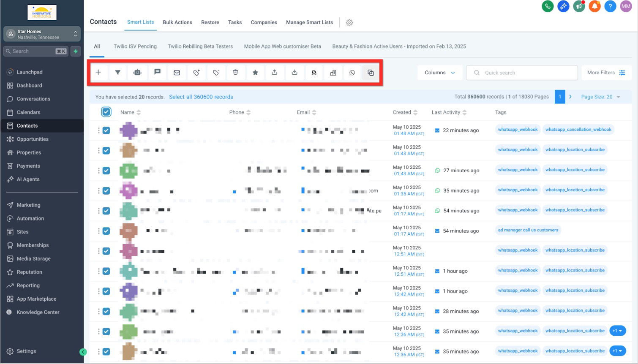The image size is (638, 364).
Task: Uncheck the contact active 27 minutes ago
Action: tap(106, 171)
